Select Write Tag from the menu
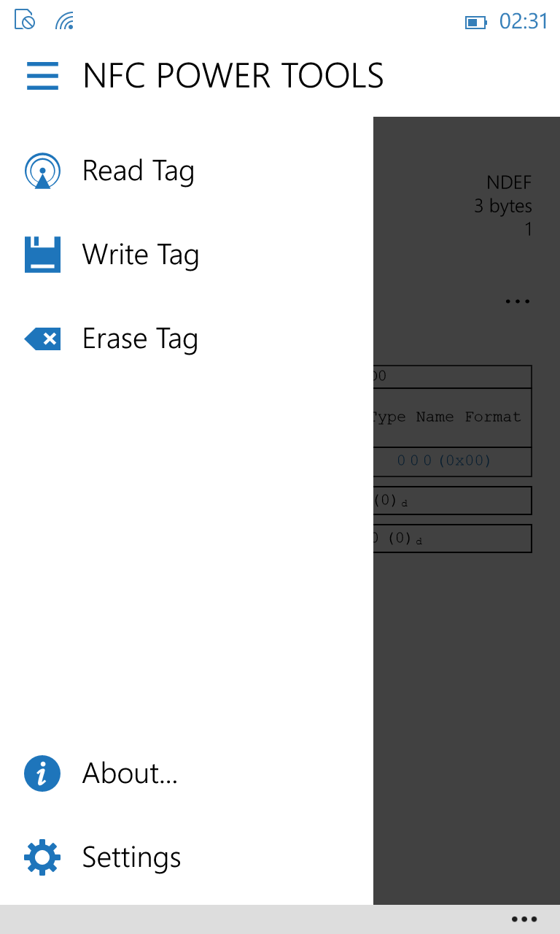This screenshot has height=934, width=560. pos(141,254)
